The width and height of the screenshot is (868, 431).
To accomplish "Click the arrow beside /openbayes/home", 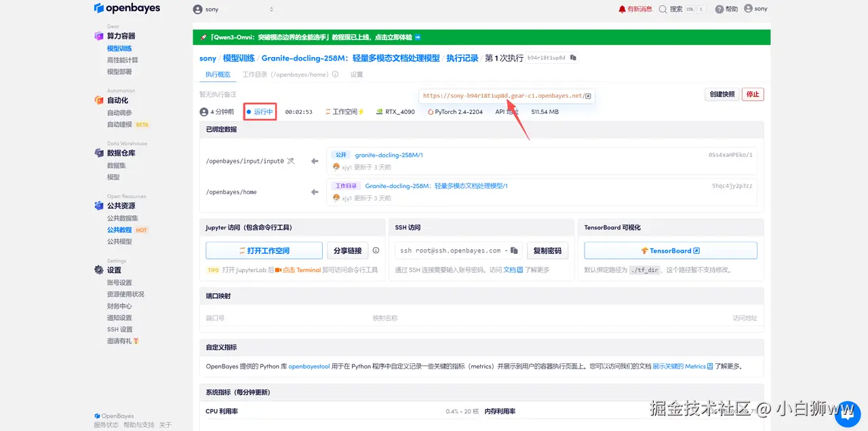I will coord(315,192).
